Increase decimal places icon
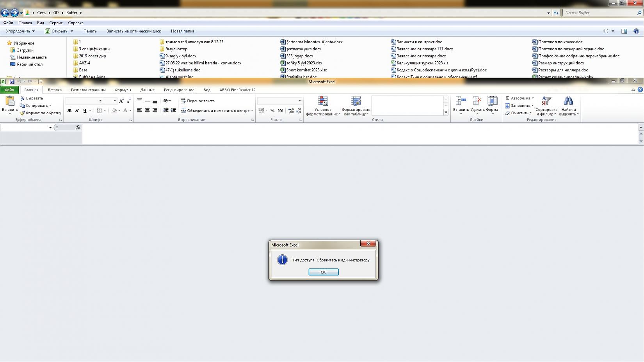The width and height of the screenshot is (644, 362). tap(291, 111)
